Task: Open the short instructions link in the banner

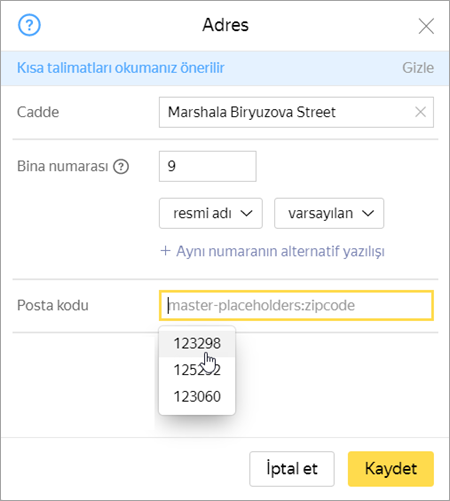Action: (121, 68)
